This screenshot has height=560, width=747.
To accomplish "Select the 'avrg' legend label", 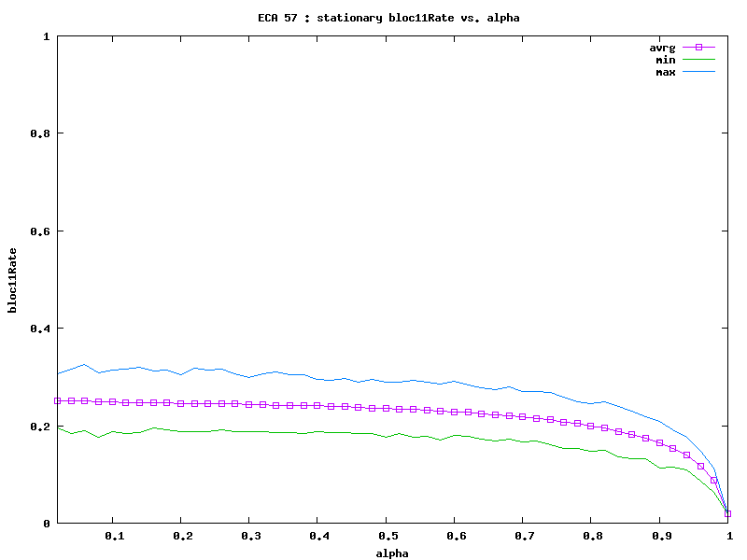I will [x=662, y=47].
